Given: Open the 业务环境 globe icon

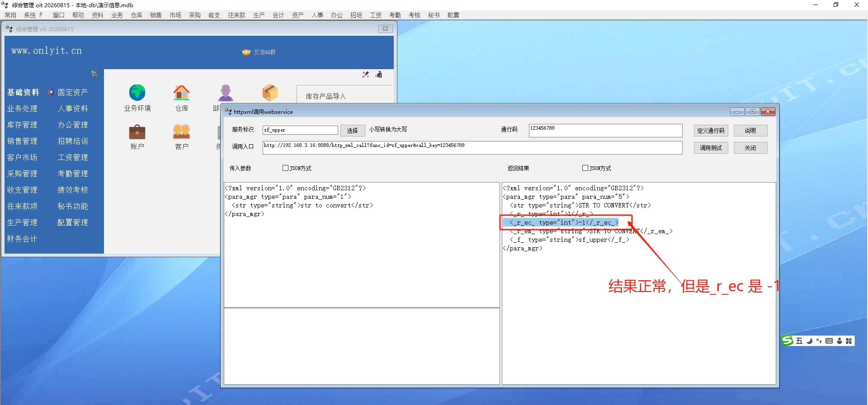Looking at the screenshot, I should pos(137,93).
